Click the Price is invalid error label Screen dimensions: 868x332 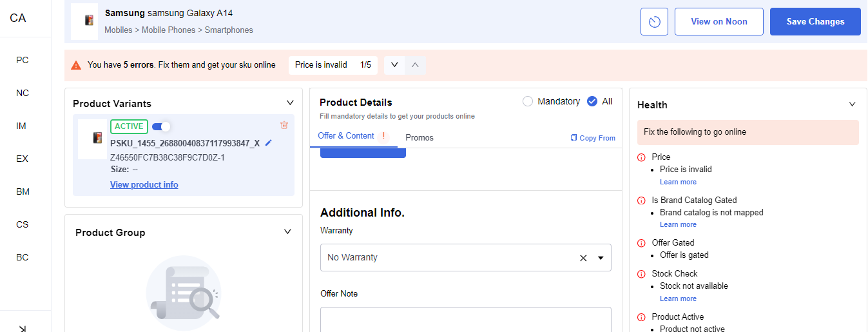(321, 65)
